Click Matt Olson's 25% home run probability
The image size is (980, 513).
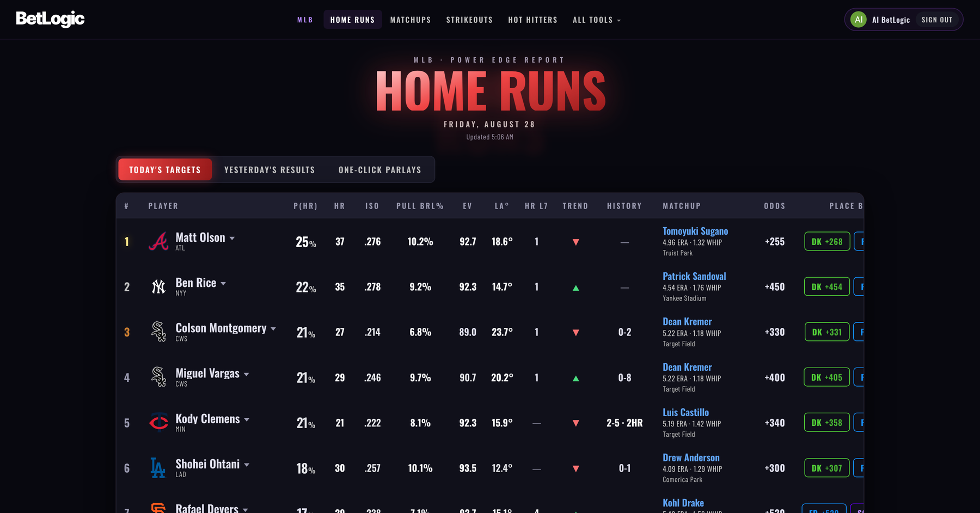305,242
